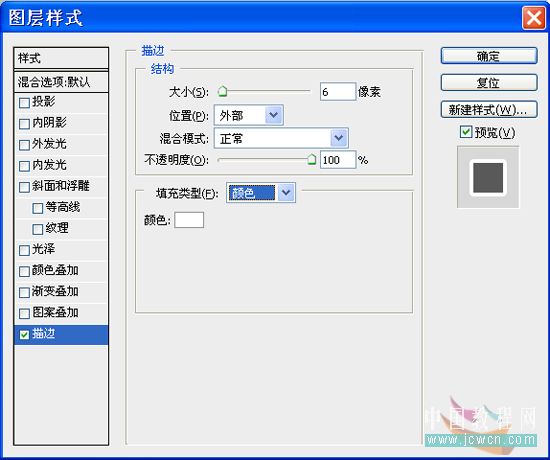Enable the 外发光 outer glow checkbox
550x460 pixels.
[24, 145]
